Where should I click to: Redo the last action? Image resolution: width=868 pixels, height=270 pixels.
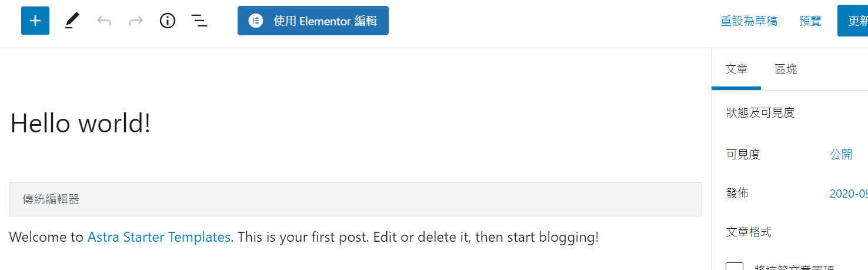pos(136,21)
